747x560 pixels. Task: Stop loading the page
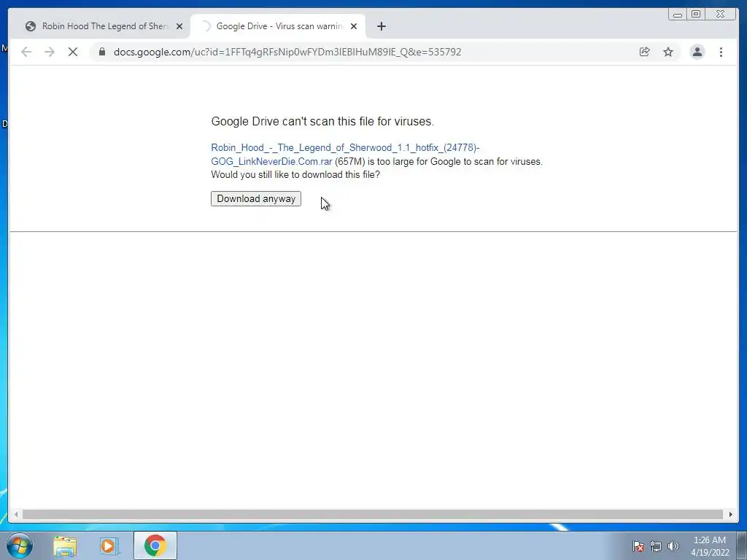(72, 52)
